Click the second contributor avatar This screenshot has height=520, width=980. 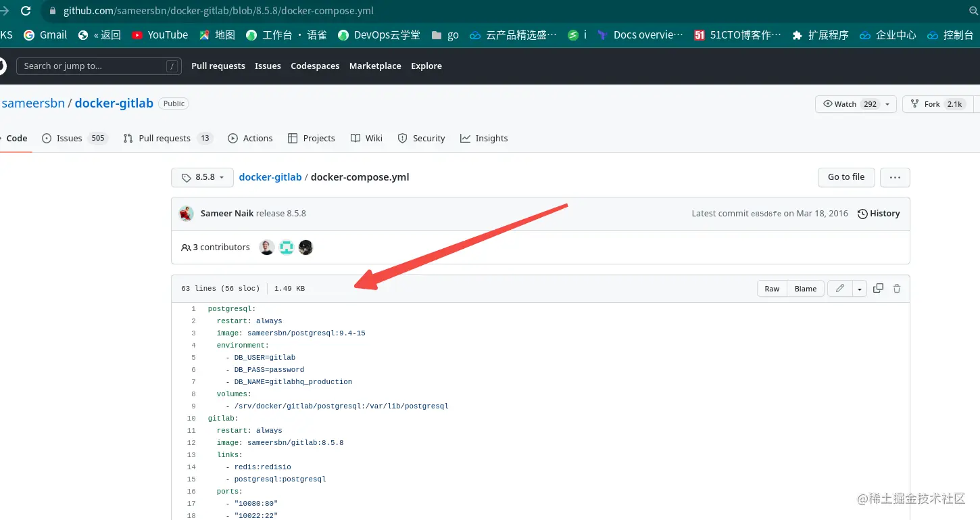point(287,247)
